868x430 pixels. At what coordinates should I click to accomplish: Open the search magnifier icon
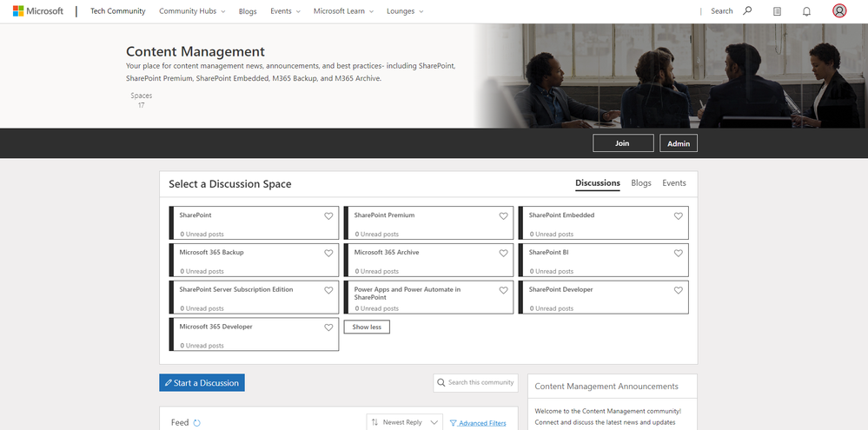point(747,10)
